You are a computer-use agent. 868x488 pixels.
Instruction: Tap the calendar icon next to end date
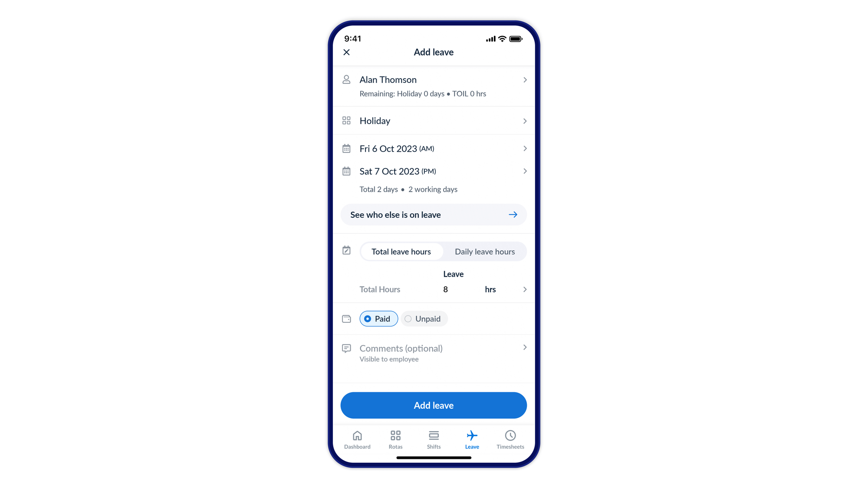pos(346,172)
